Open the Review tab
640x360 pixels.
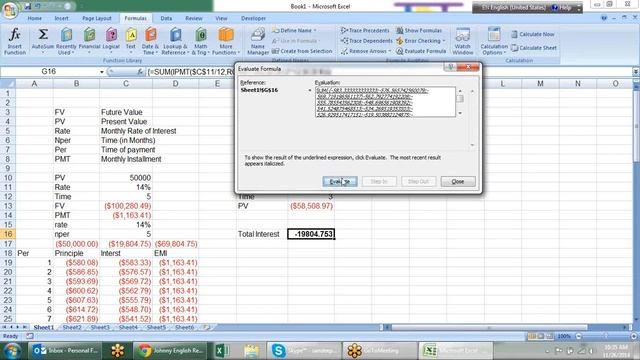193,18
